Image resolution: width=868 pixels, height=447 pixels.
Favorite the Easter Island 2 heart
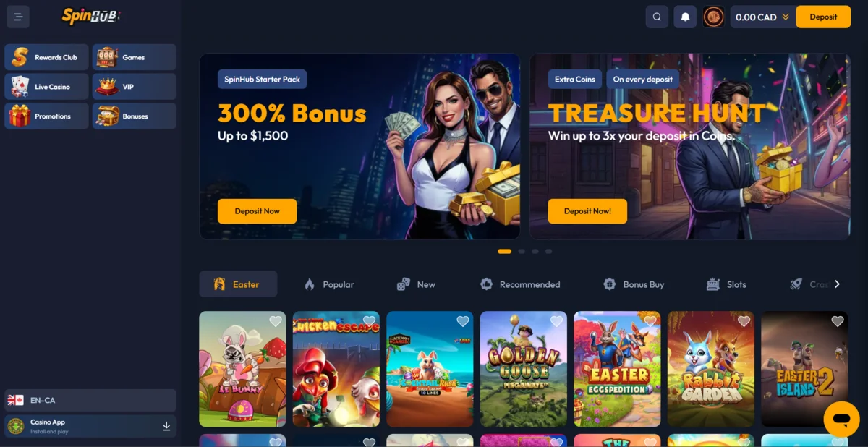[x=838, y=321]
